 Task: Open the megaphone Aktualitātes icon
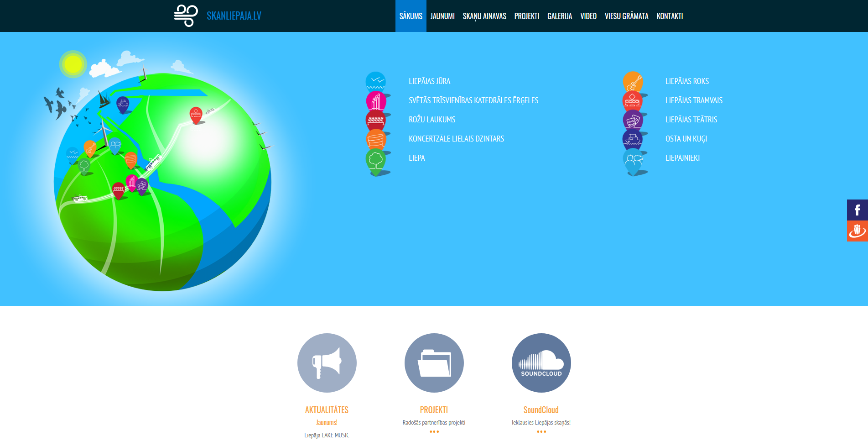pyautogui.click(x=327, y=363)
